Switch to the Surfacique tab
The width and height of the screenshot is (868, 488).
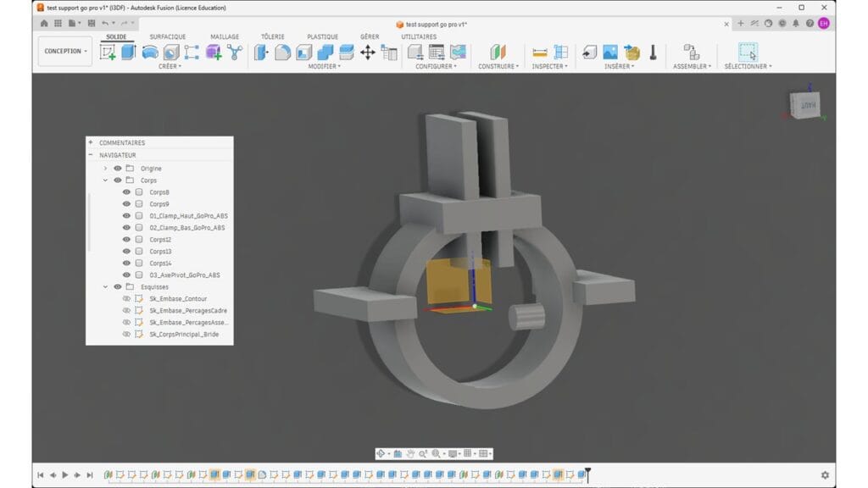[168, 36]
